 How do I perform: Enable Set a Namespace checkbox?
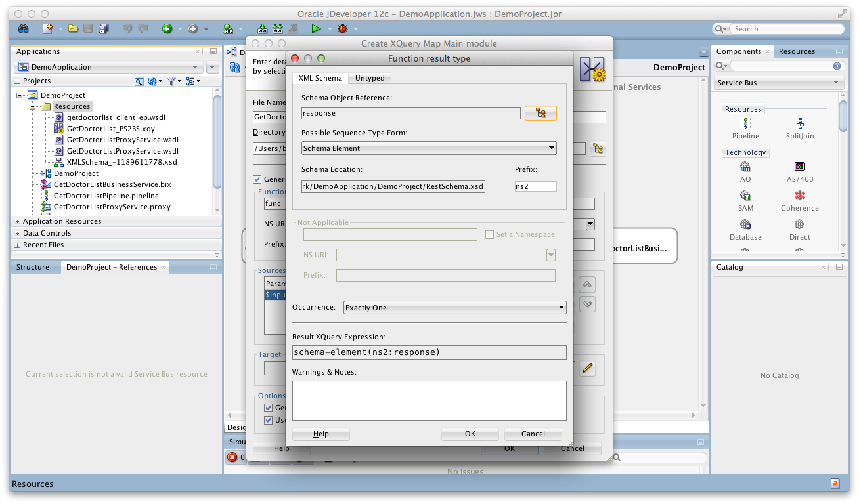tap(489, 234)
